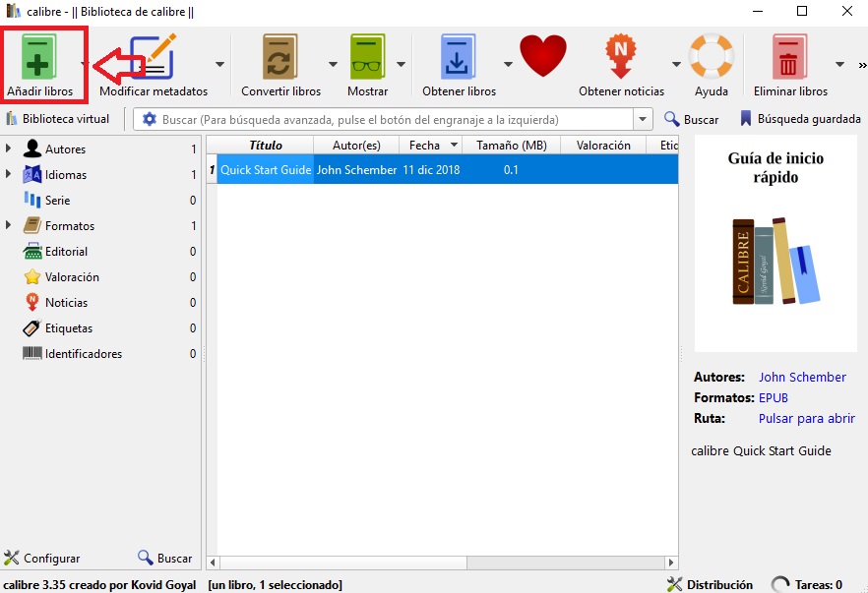This screenshot has width=868, height=593.
Task: Click the 0.1 size cell
Action: click(512, 170)
